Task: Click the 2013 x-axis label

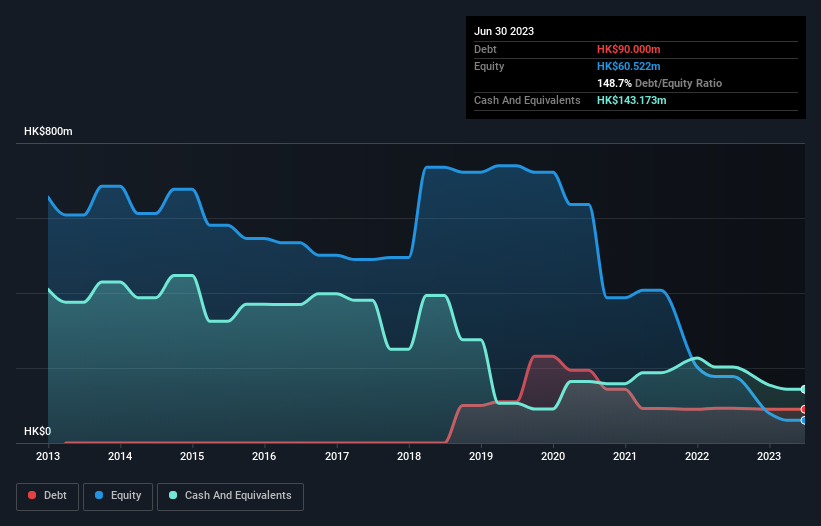Action: tap(48, 456)
